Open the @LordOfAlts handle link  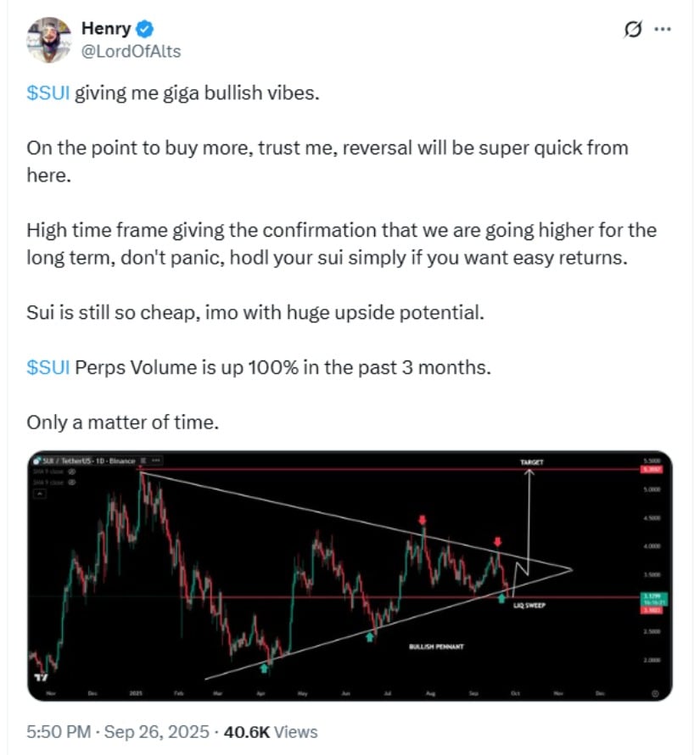(x=131, y=51)
